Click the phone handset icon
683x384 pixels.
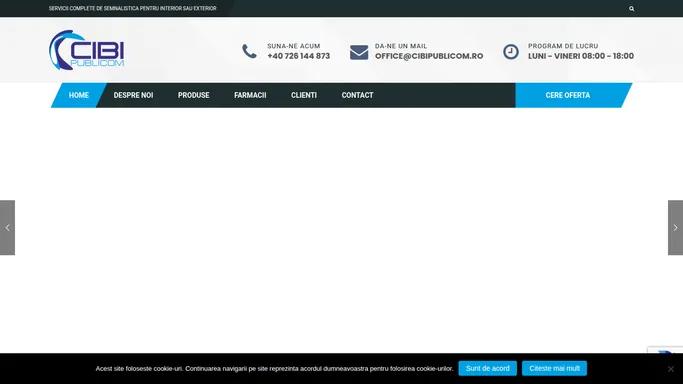click(249, 51)
